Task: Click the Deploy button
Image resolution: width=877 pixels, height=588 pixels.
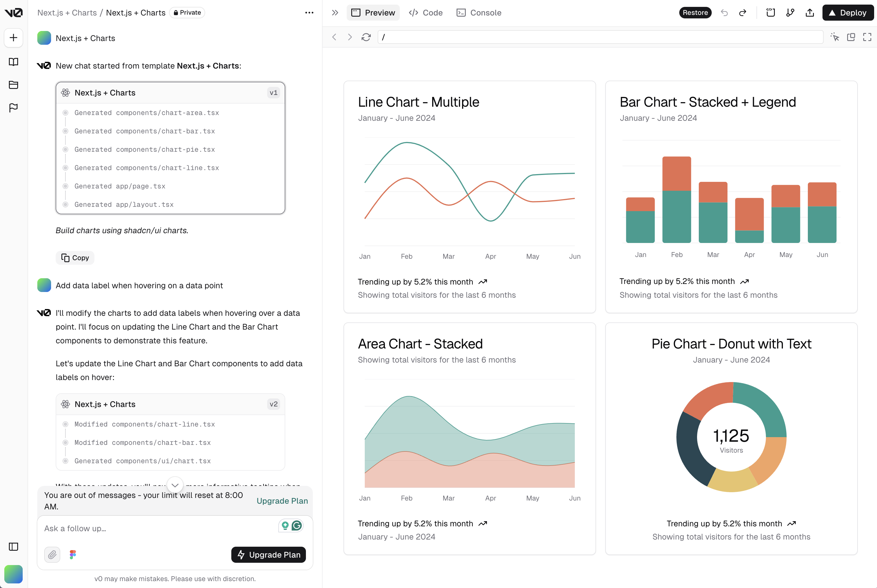Action: (848, 13)
